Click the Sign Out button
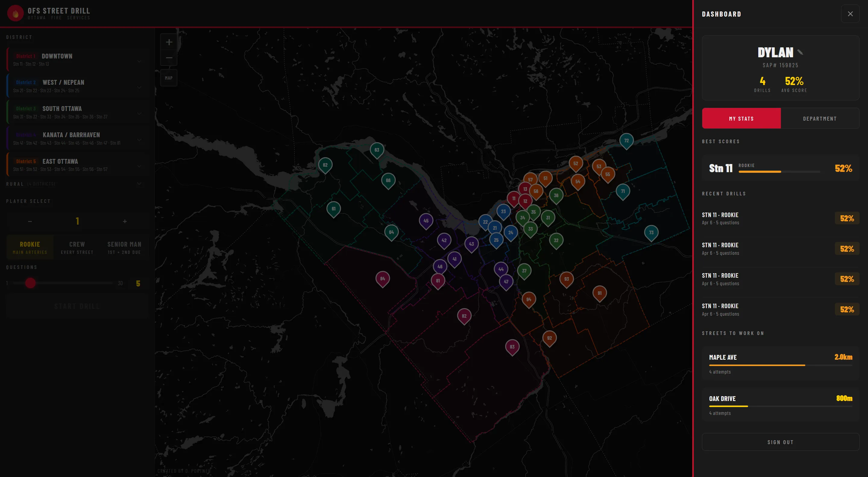 (x=780, y=442)
